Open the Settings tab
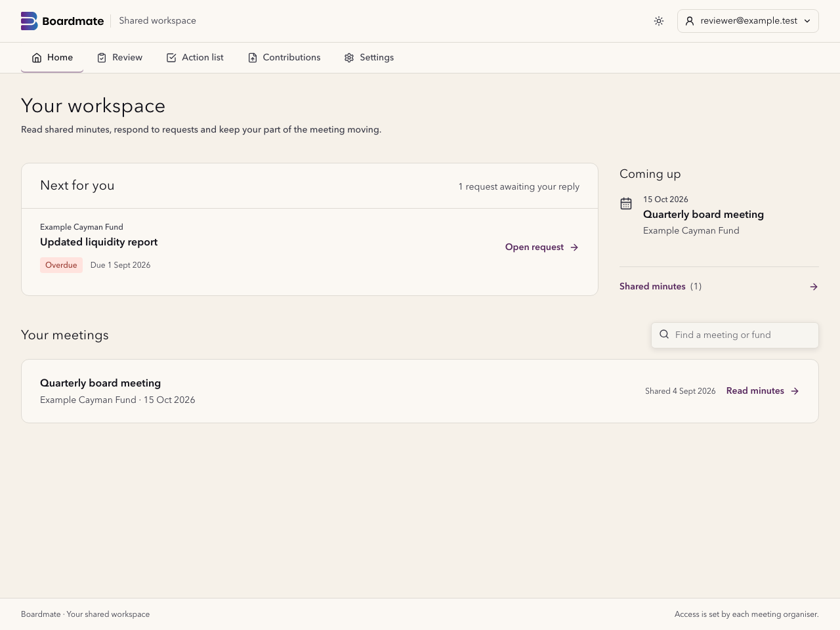Image resolution: width=840 pixels, height=630 pixels. (x=369, y=58)
